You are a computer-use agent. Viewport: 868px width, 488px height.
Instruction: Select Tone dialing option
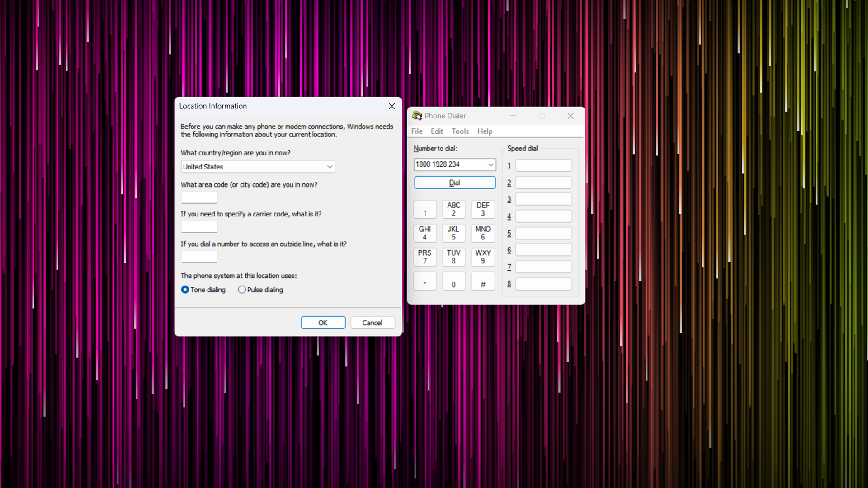click(x=203, y=290)
